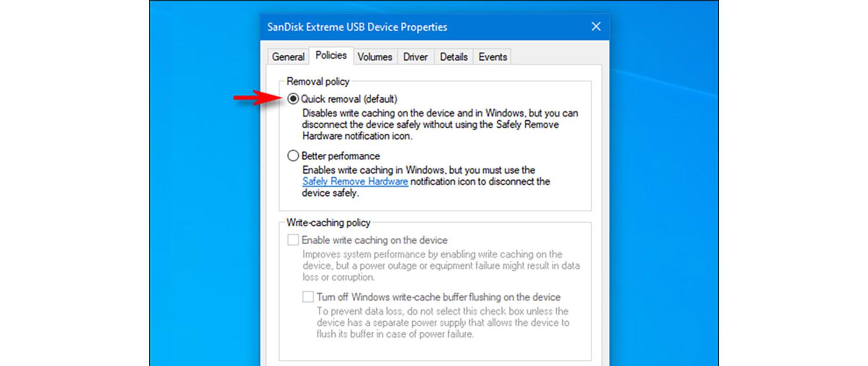Go to the Driver tab
This screenshot has height=366, width=868.
click(x=415, y=57)
